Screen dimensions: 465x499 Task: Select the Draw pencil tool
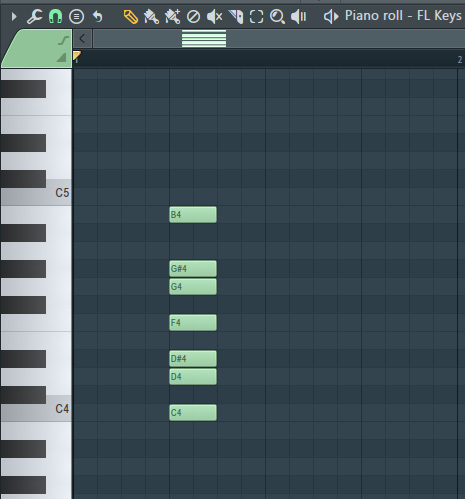click(131, 17)
